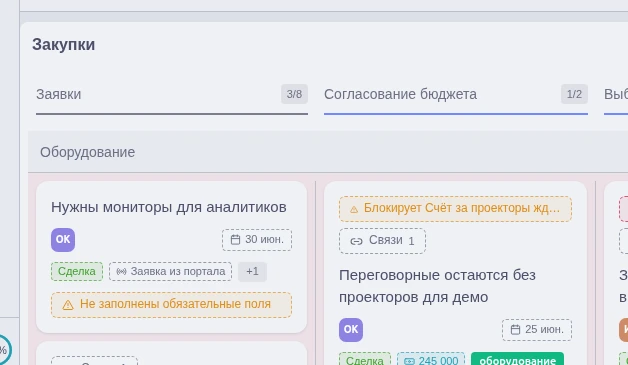Collapse the Оборудование swimlane
The height and width of the screenshot is (365, 628).
click(x=87, y=152)
